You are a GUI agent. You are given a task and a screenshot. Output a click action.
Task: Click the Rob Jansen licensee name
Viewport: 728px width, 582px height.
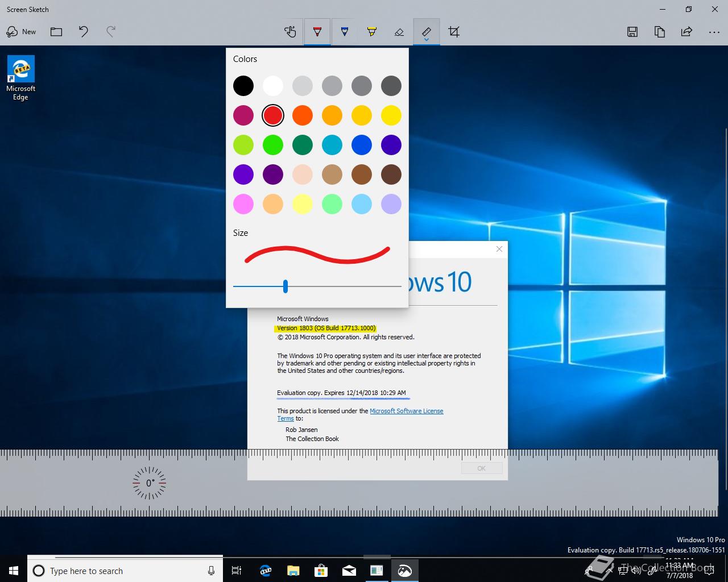coord(301,430)
